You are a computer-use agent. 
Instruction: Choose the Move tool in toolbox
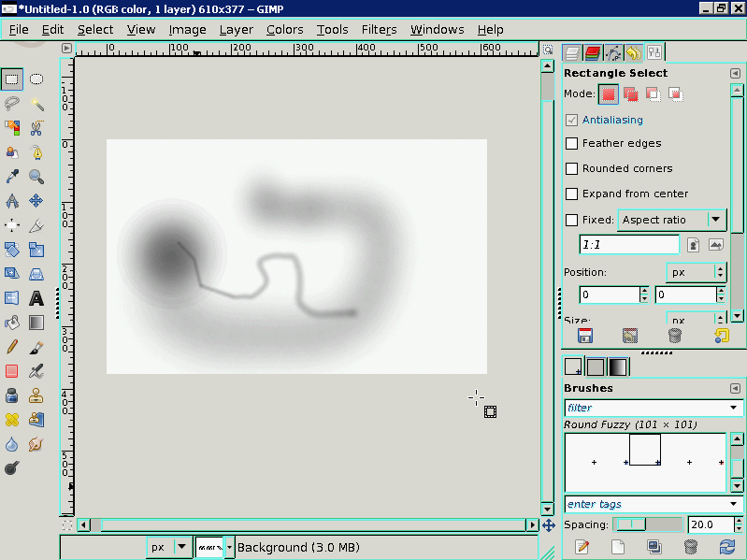36,201
